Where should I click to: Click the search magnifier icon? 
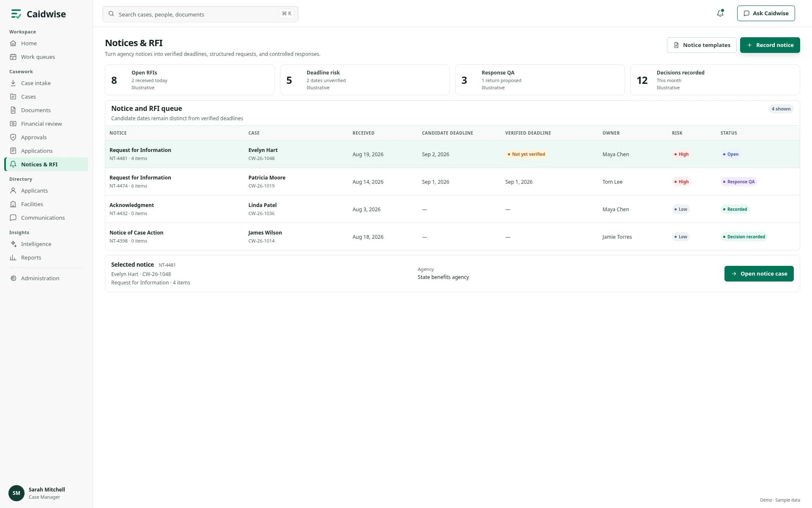pyautogui.click(x=111, y=14)
